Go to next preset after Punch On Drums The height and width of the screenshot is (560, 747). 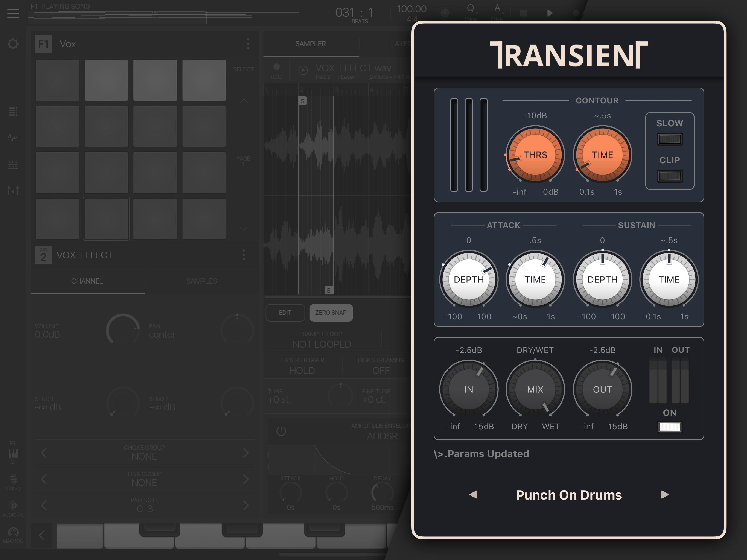point(665,494)
